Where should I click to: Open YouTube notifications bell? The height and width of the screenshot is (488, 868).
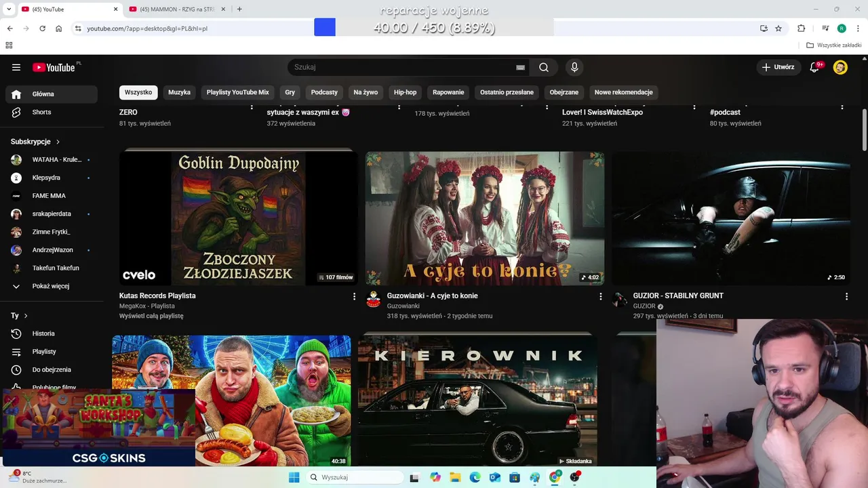816,67
